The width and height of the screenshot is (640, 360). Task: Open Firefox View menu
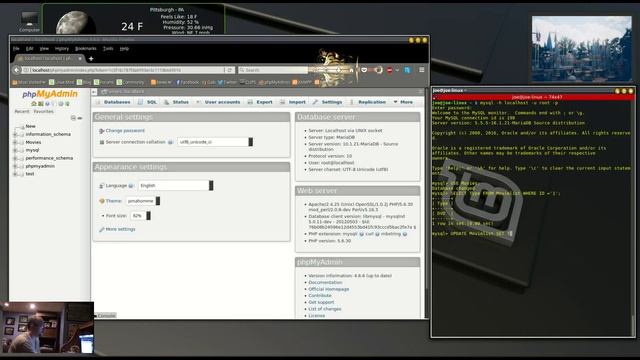point(44,49)
